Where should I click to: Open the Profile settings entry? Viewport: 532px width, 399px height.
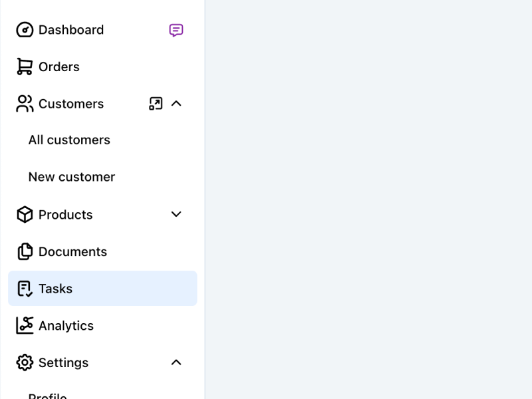coord(48,395)
